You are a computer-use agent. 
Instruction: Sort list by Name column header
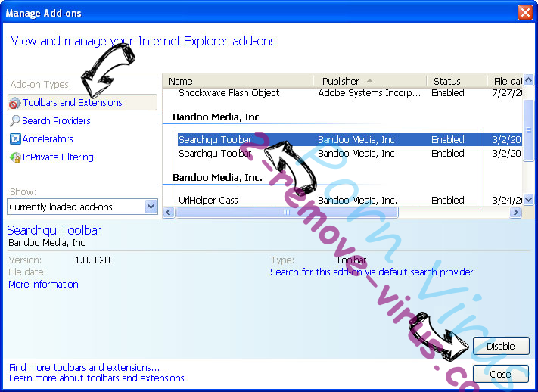coord(238,82)
